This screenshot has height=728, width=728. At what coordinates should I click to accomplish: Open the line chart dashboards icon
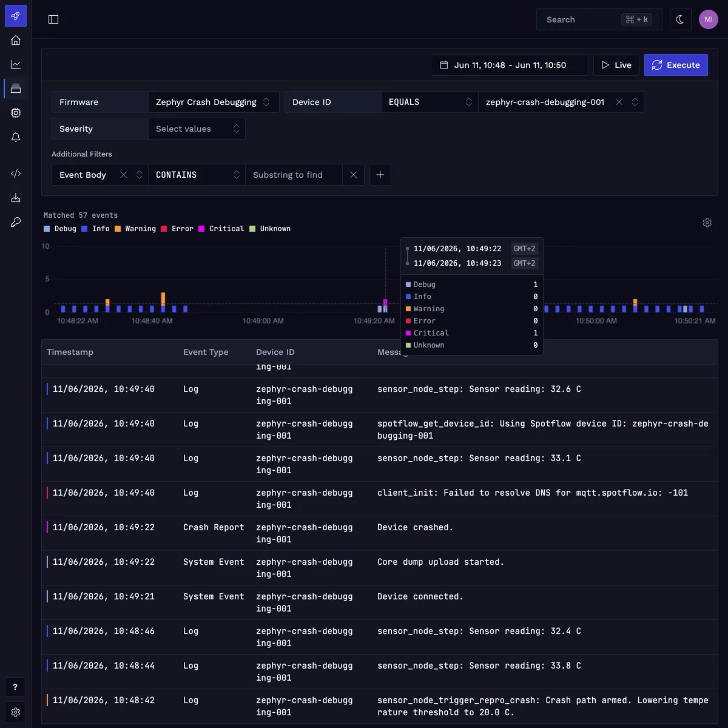pyautogui.click(x=16, y=64)
